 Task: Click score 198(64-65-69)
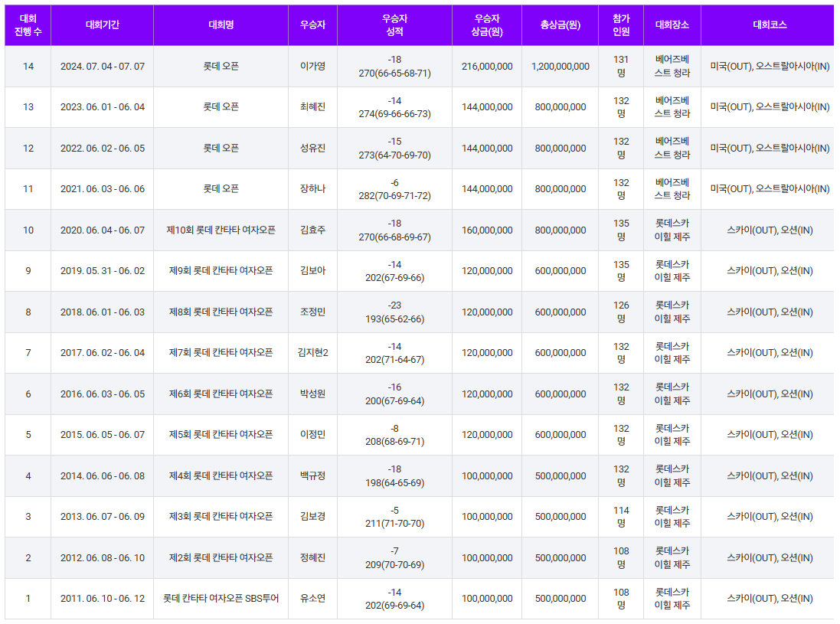(394, 483)
